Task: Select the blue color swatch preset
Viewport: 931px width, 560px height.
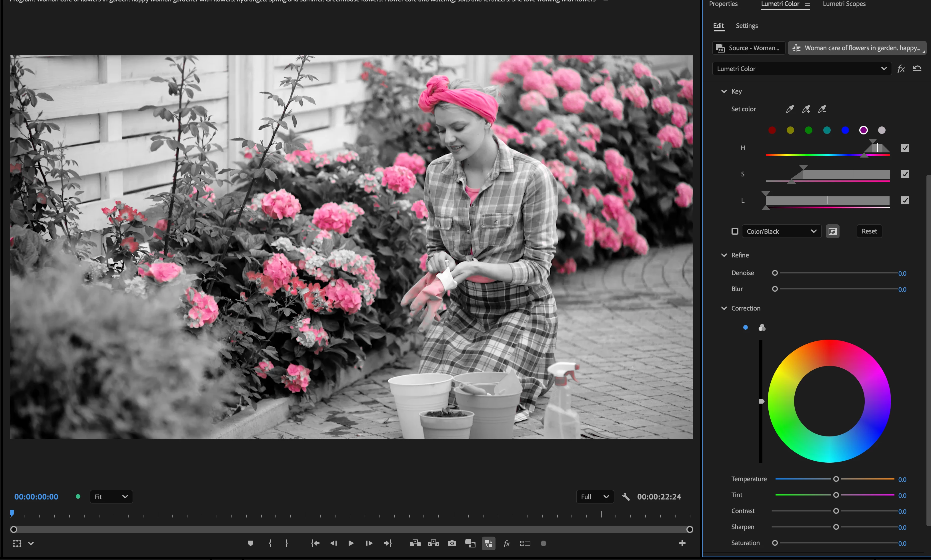Action: [x=845, y=130]
